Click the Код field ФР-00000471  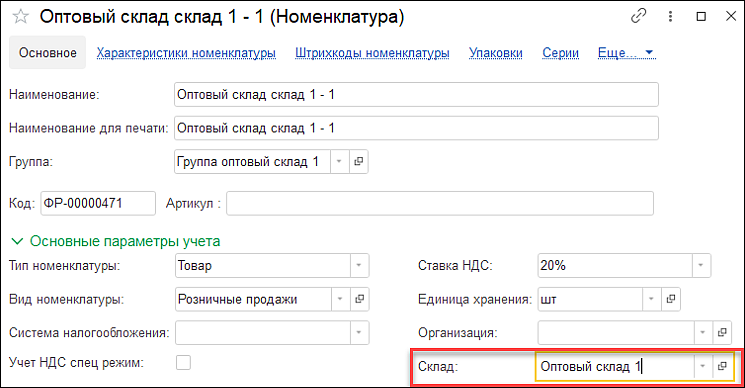pyautogui.click(x=98, y=203)
